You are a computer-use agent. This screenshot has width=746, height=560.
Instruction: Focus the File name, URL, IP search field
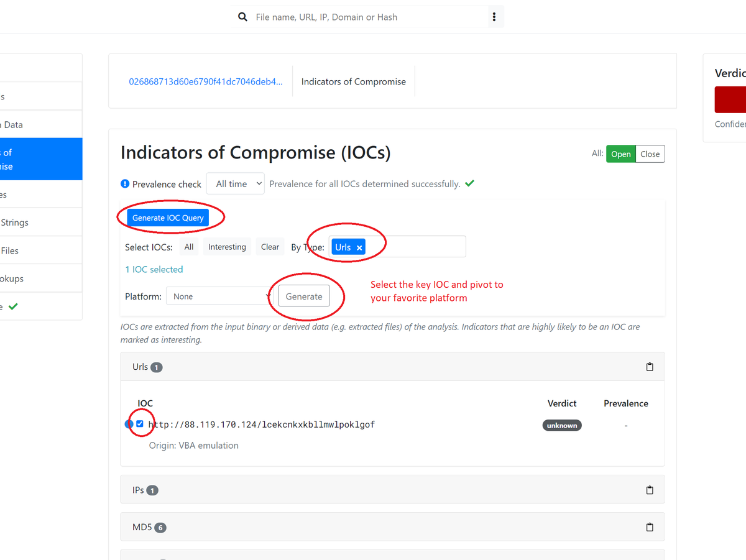[367, 17]
